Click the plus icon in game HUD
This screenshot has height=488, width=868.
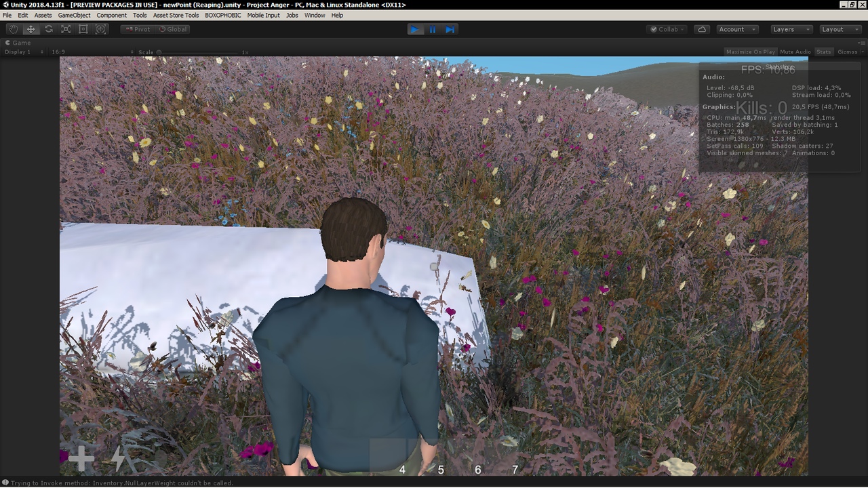[81, 459]
